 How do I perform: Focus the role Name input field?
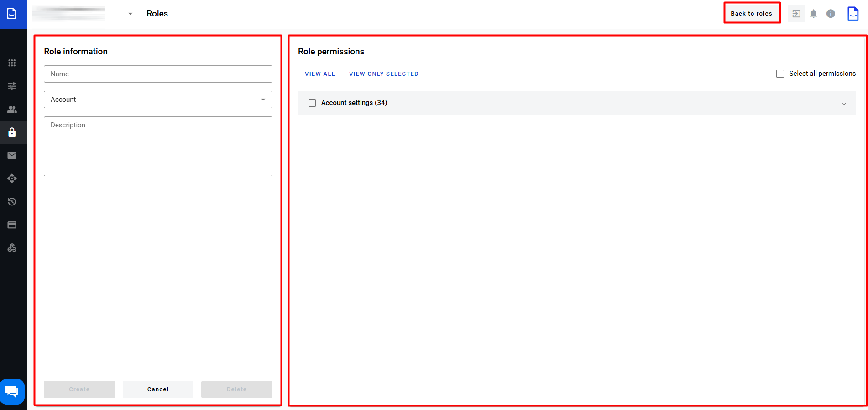(158, 74)
